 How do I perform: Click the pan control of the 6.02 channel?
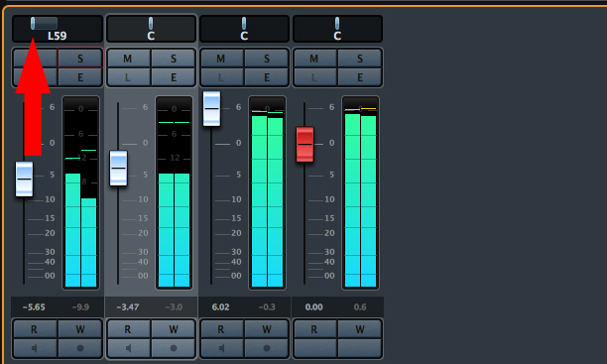coord(244,29)
